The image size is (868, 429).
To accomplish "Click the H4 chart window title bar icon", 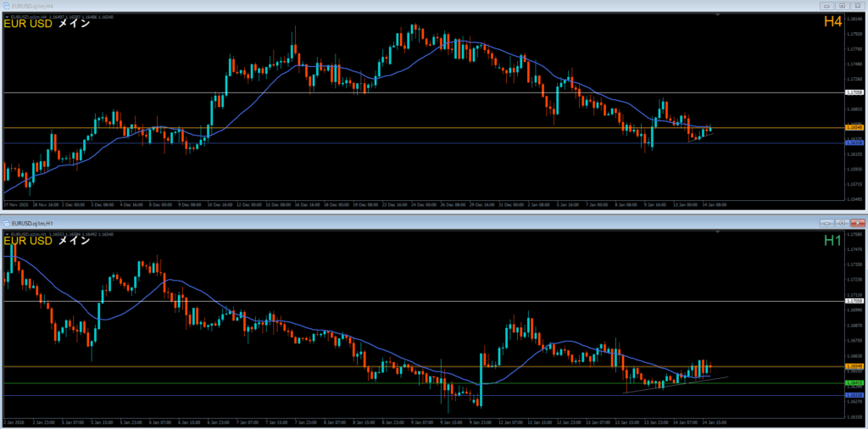I will (6, 5).
